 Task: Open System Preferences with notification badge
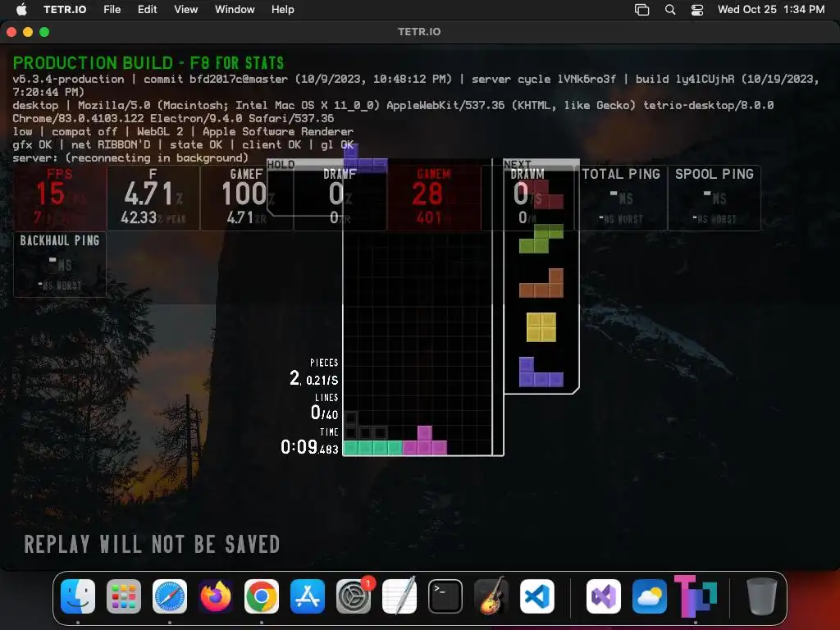(354, 596)
